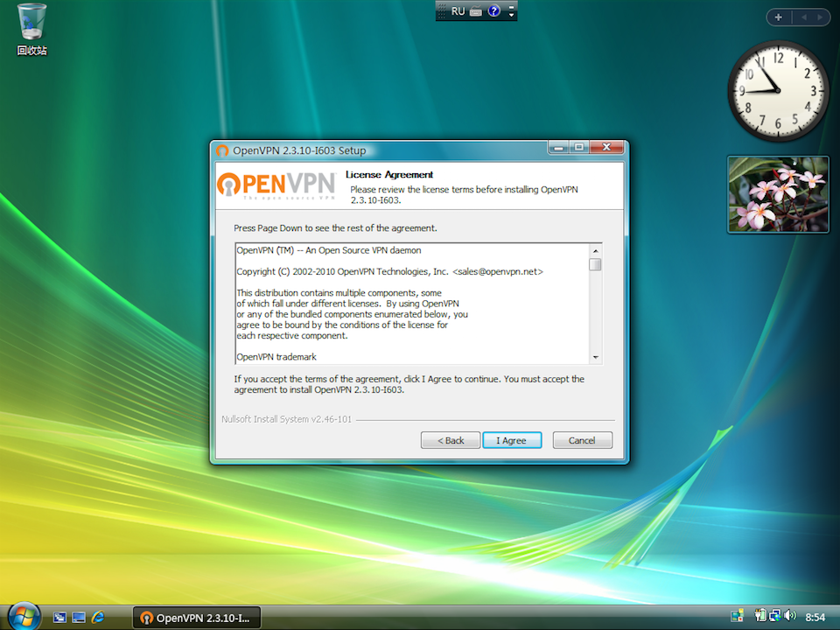Click the flower slideshow gadget picture

[x=777, y=194]
